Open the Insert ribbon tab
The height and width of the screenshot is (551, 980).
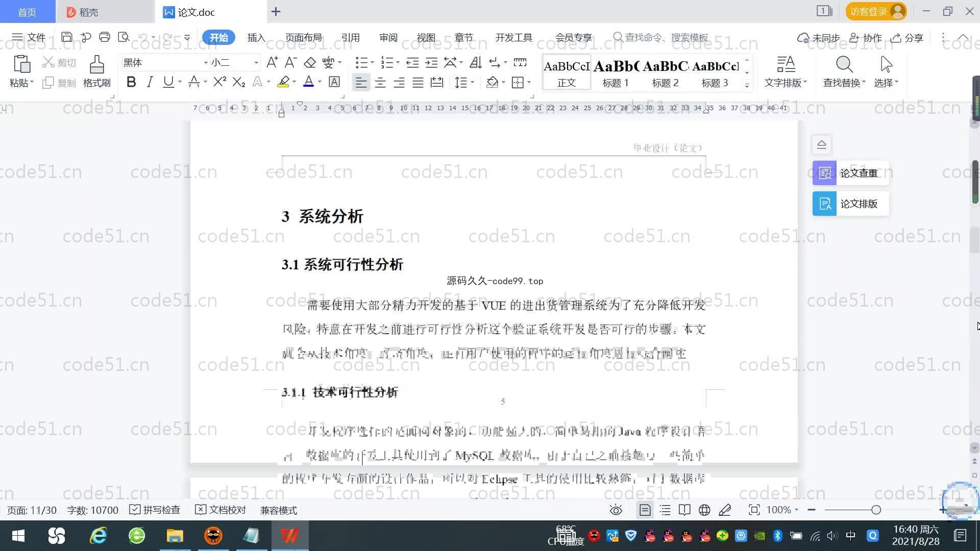tap(256, 38)
